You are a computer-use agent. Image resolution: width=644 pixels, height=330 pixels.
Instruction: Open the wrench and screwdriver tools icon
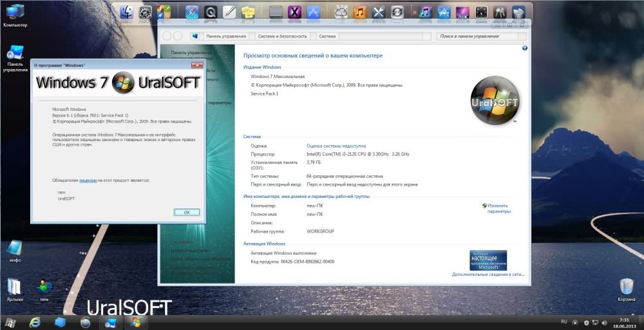(x=379, y=12)
